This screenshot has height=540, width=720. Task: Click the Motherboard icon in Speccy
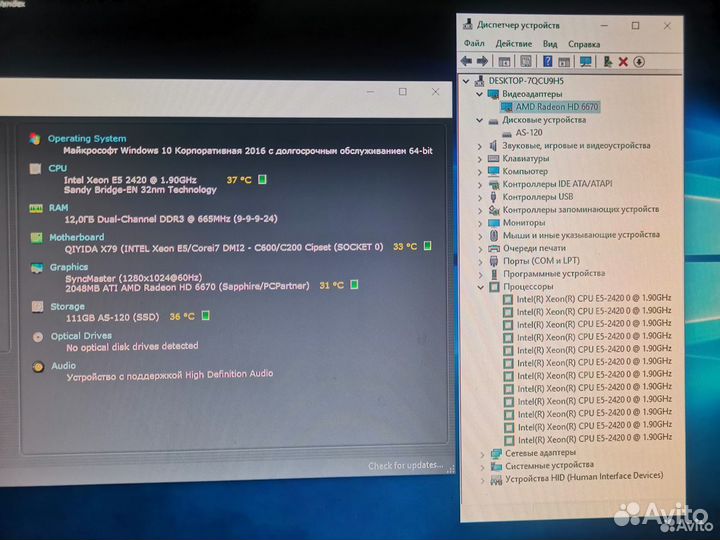36,237
